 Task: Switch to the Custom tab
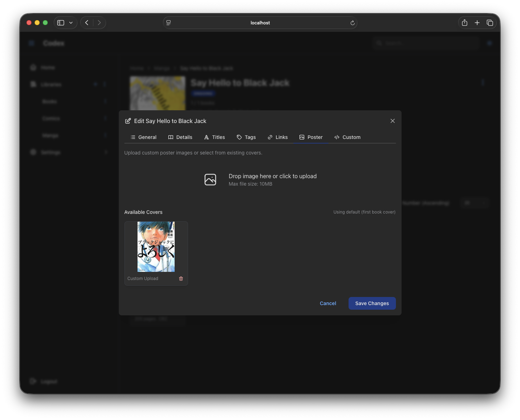pos(347,137)
